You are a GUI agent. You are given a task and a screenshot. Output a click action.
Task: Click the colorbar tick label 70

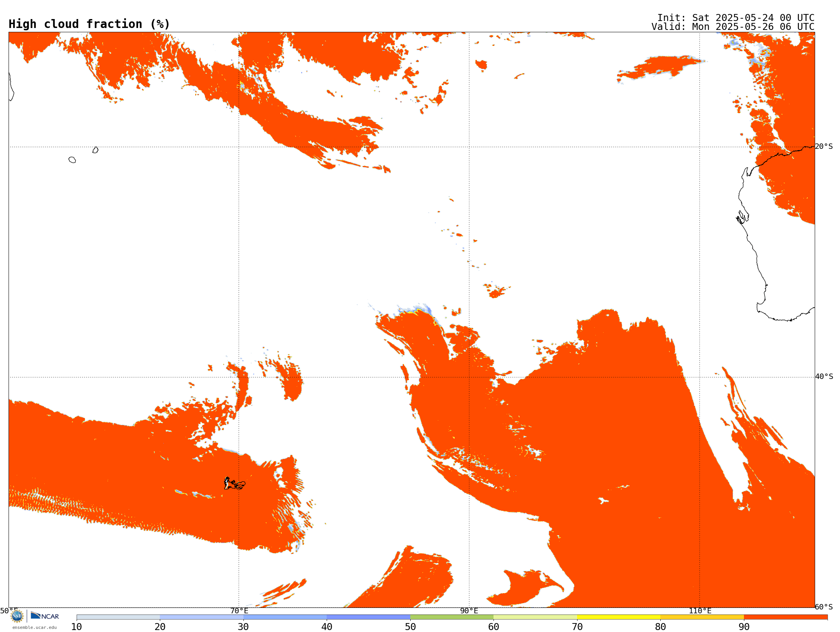click(x=577, y=627)
